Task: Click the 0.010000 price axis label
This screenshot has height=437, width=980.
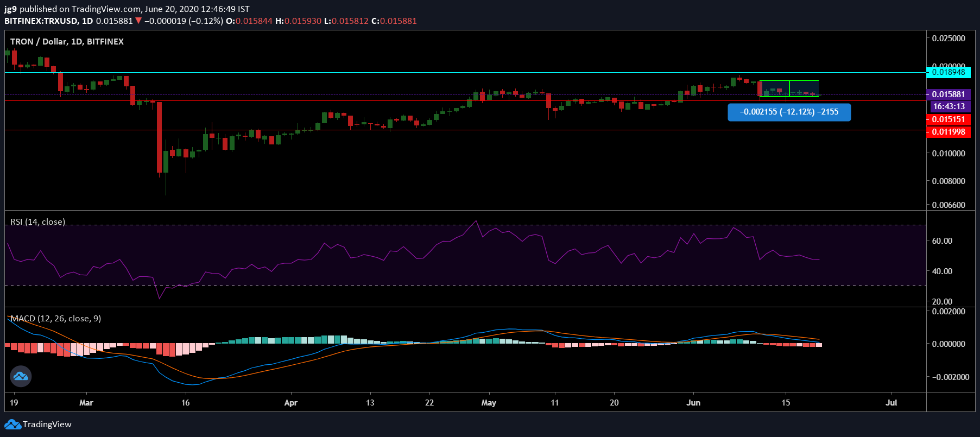Action: click(949, 153)
